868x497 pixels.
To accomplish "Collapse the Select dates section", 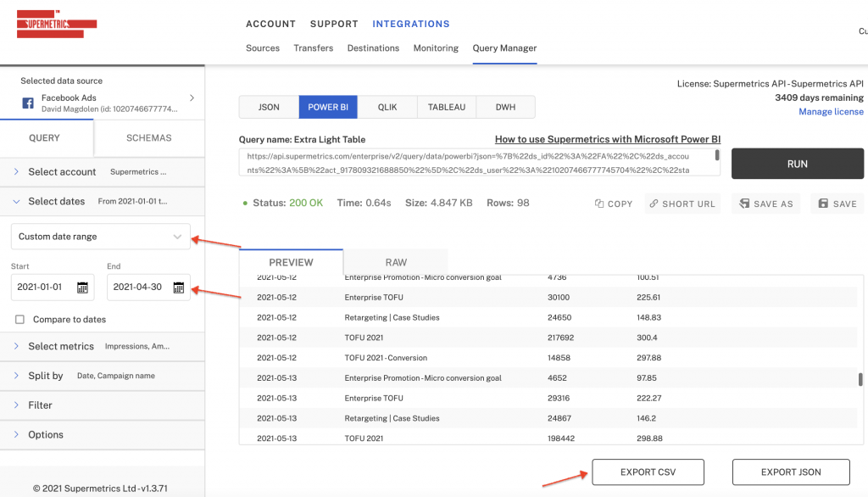I will coord(16,202).
